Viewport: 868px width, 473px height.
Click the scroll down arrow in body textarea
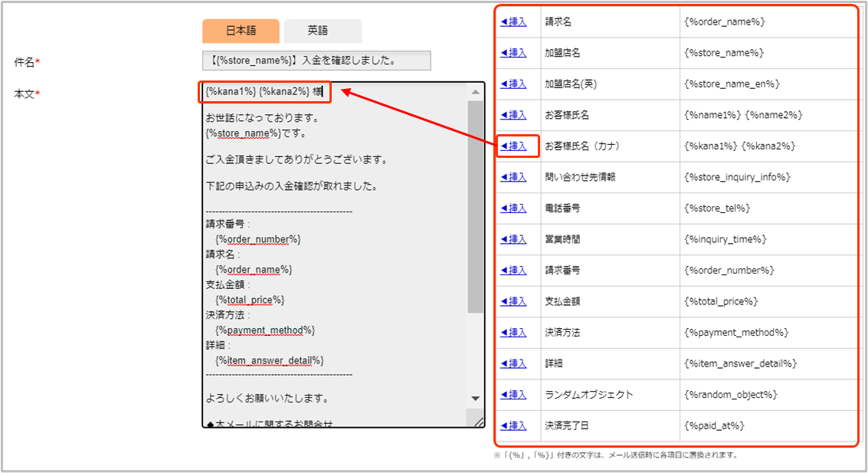[x=475, y=399]
